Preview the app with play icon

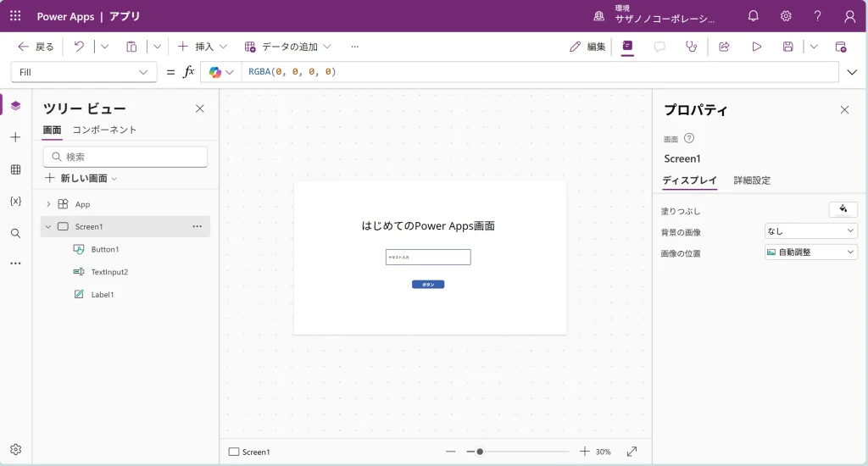[x=756, y=47]
